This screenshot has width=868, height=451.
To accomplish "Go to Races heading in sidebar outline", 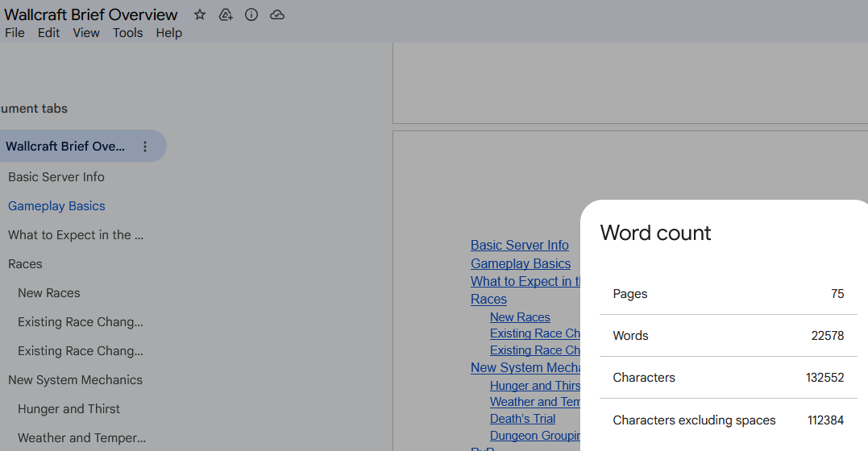I will (25, 264).
